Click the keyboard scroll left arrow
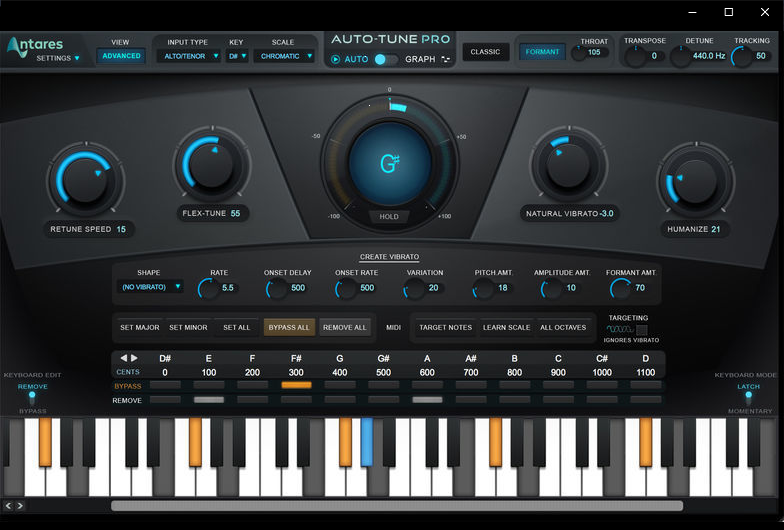The height and width of the screenshot is (530, 784). (8, 506)
